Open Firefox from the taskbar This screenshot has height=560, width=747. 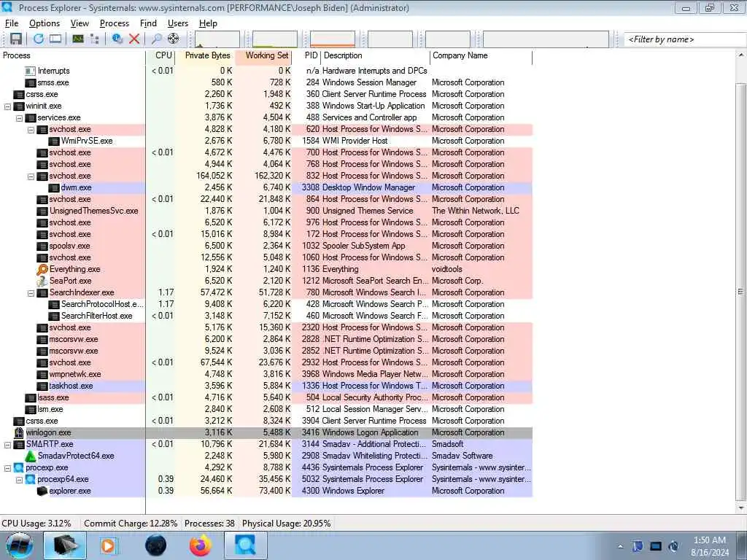tap(201, 545)
